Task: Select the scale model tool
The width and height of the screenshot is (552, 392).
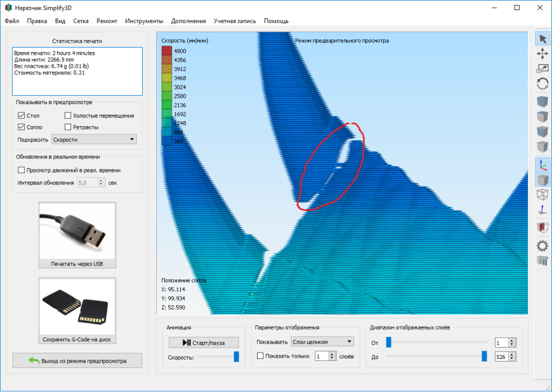Action: 542,69
